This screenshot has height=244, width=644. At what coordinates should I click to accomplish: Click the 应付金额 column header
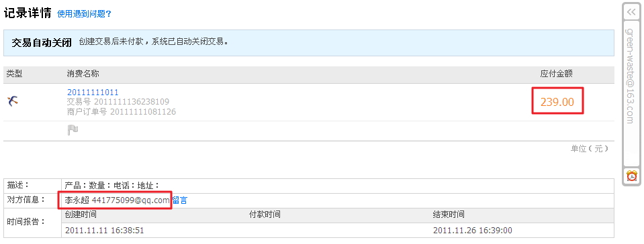557,74
